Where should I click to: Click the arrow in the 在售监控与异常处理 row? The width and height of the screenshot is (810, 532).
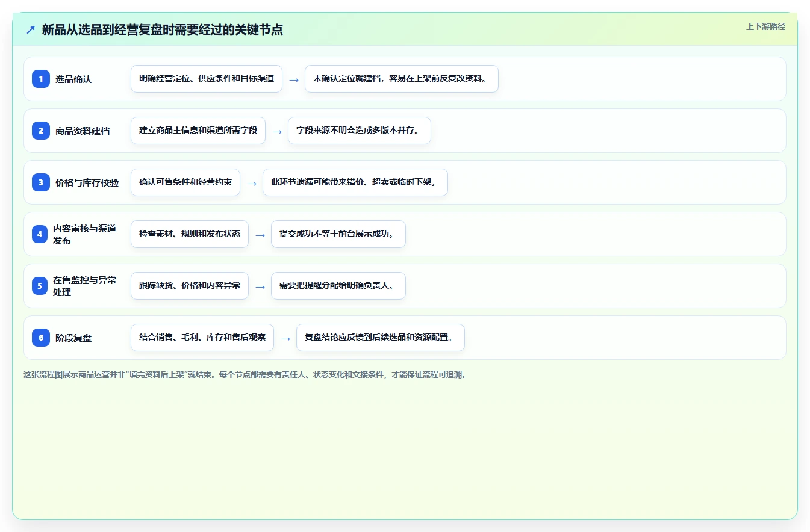(260, 286)
